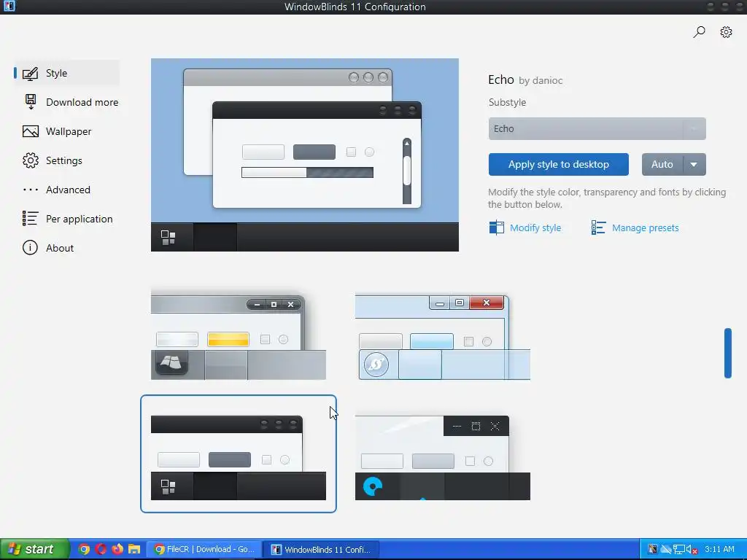Click the Wallpaper picture icon
The height and width of the screenshot is (560, 747).
(x=31, y=131)
